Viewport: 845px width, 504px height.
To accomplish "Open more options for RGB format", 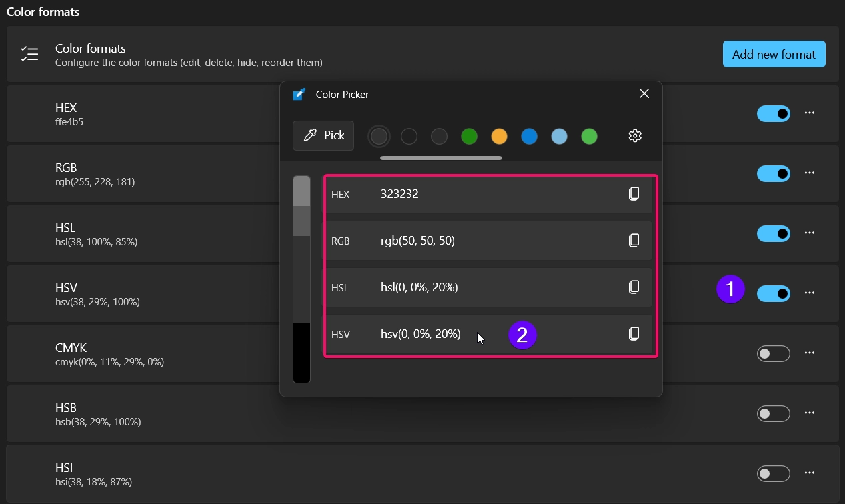I will click(x=810, y=173).
